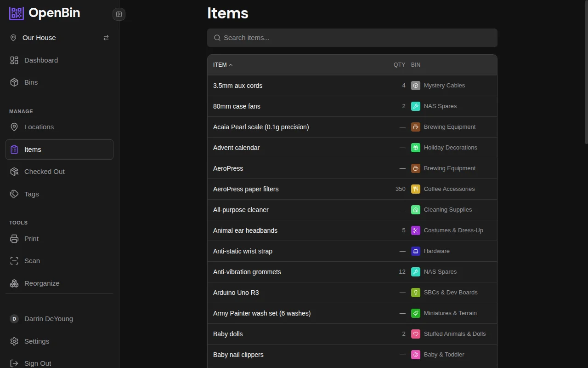Open Settings via the gear icon
Screen dimensions: 588x368
pos(14,341)
